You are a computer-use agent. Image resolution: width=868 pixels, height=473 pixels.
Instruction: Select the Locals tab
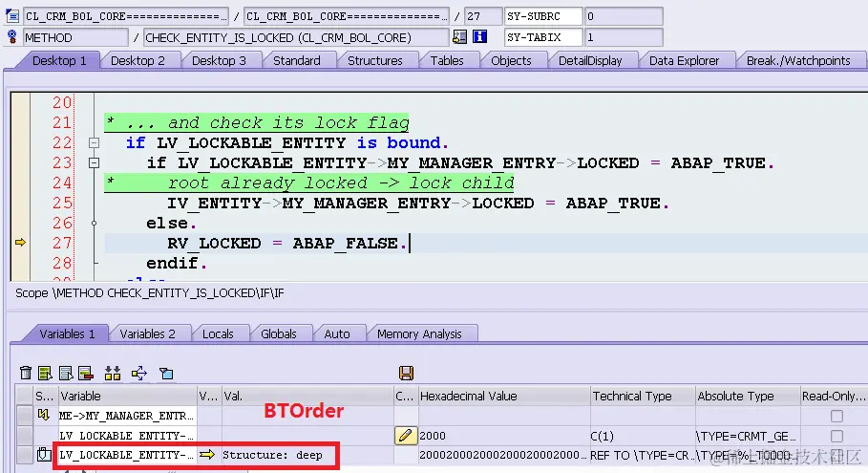pos(218,334)
